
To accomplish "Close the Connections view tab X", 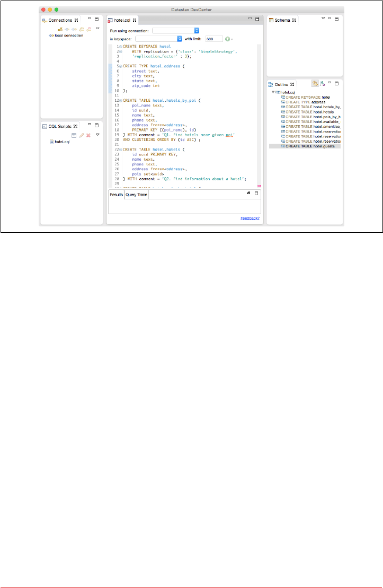I will [x=76, y=20].
